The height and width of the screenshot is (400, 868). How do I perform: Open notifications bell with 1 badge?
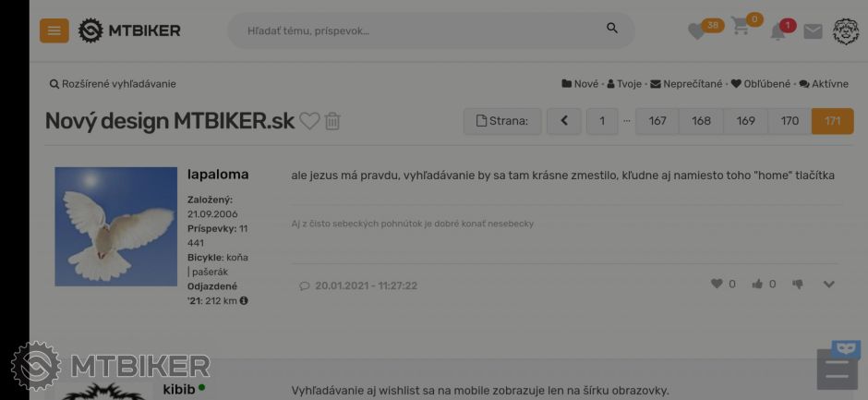pyautogui.click(x=778, y=32)
